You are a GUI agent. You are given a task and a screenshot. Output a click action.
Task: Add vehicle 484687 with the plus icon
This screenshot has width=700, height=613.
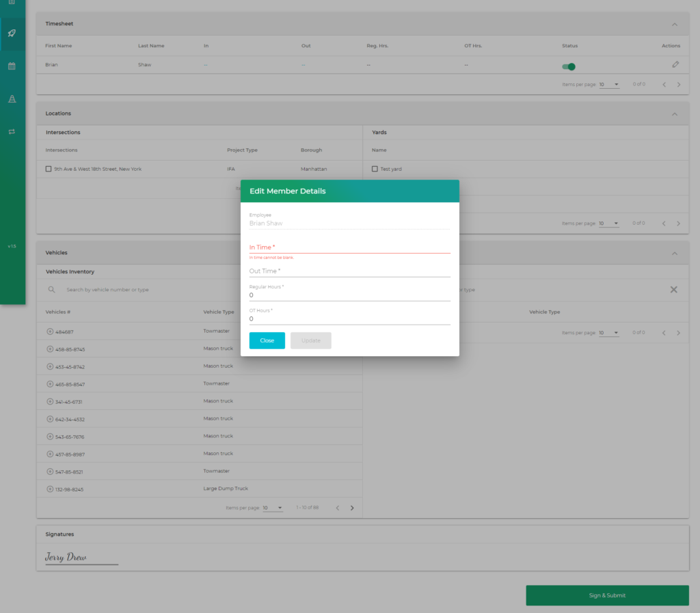(x=50, y=331)
